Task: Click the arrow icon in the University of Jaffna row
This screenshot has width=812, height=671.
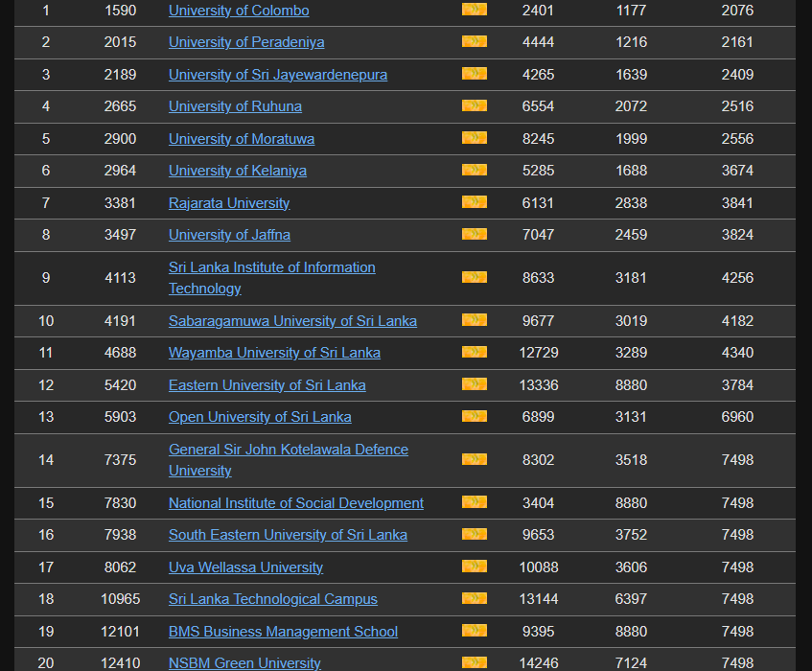Action: (x=474, y=234)
